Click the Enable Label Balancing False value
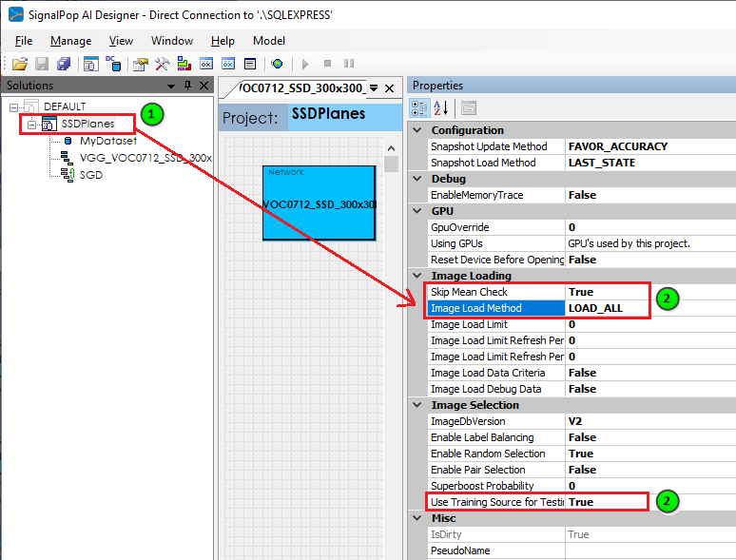736x560 pixels. pos(650,437)
